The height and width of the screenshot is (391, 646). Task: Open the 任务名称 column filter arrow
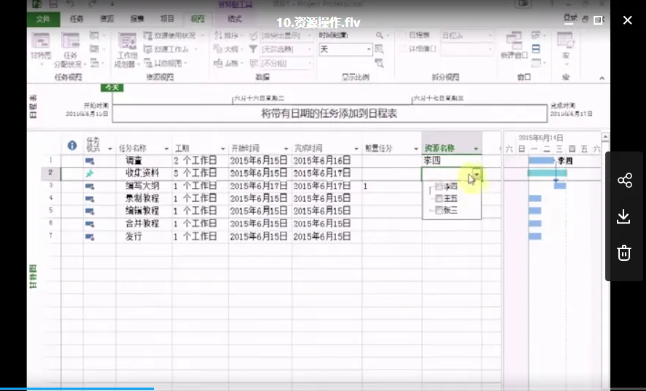[x=166, y=149]
